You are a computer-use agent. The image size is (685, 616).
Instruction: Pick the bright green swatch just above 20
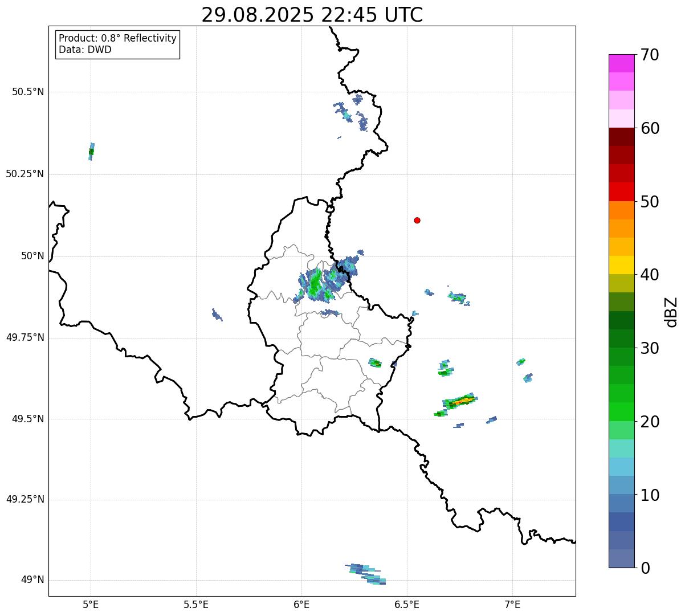coord(621,412)
